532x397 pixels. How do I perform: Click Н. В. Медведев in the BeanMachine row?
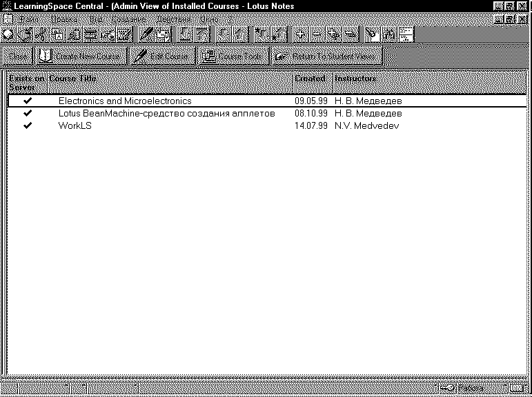pos(368,113)
